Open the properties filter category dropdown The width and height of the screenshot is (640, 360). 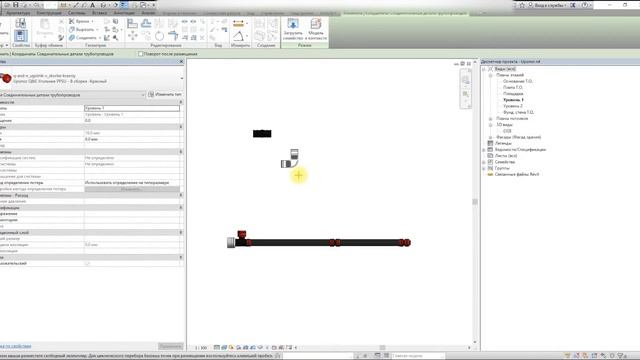coord(143,95)
